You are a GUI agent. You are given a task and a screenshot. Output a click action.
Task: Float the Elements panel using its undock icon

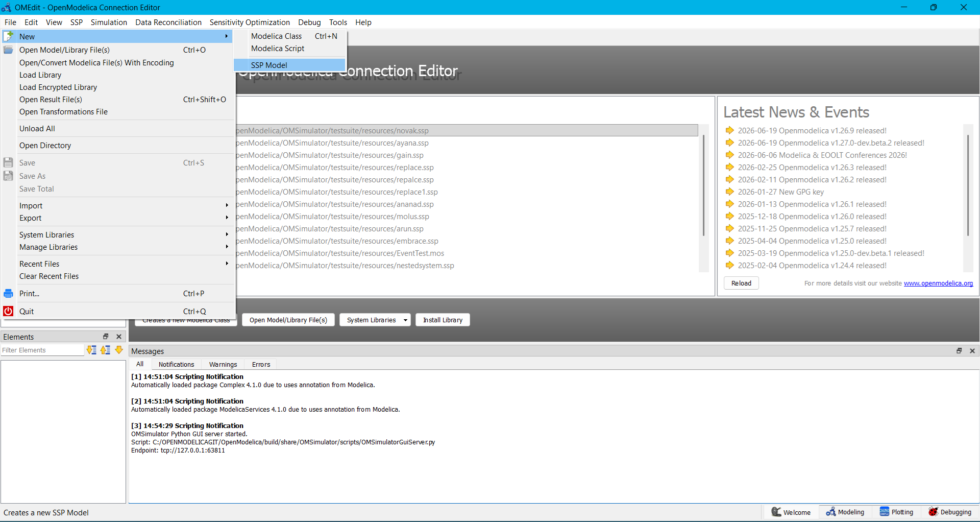[x=106, y=337]
